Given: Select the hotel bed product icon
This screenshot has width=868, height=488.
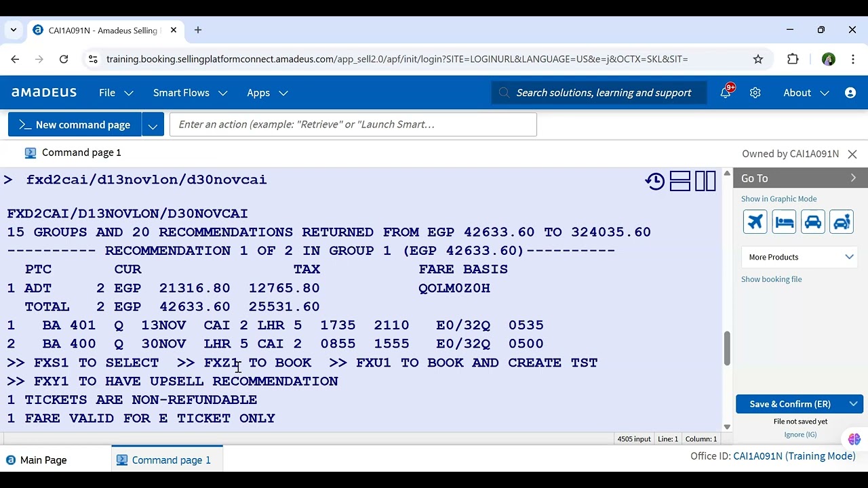Looking at the screenshot, I should pyautogui.click(x=784, y=222).
